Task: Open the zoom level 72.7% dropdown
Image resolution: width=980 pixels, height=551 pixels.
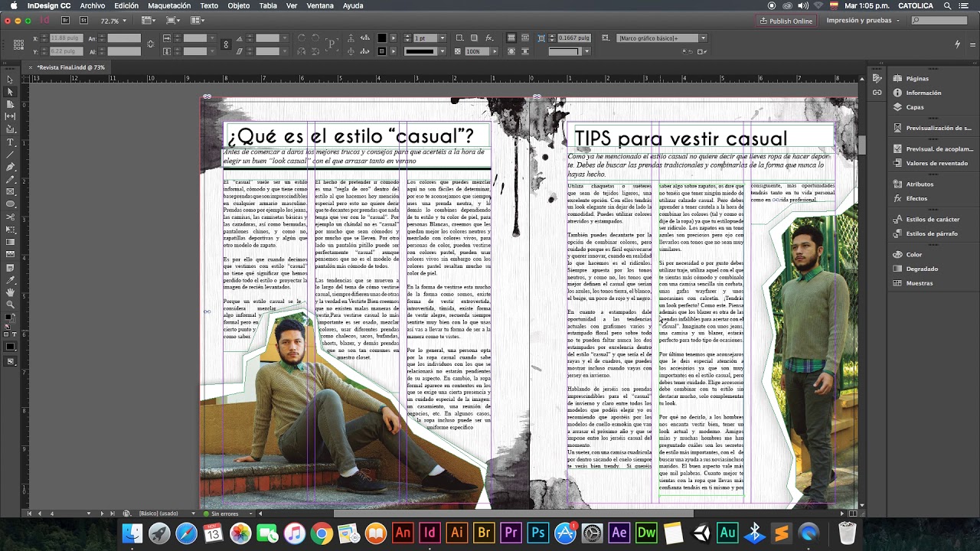Action: pos(124,21)
